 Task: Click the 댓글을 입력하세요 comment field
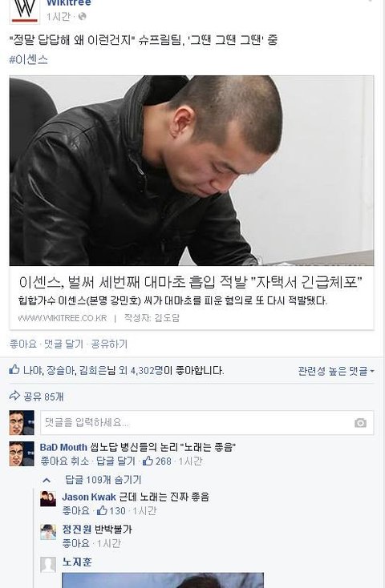[x=207, y=423]
